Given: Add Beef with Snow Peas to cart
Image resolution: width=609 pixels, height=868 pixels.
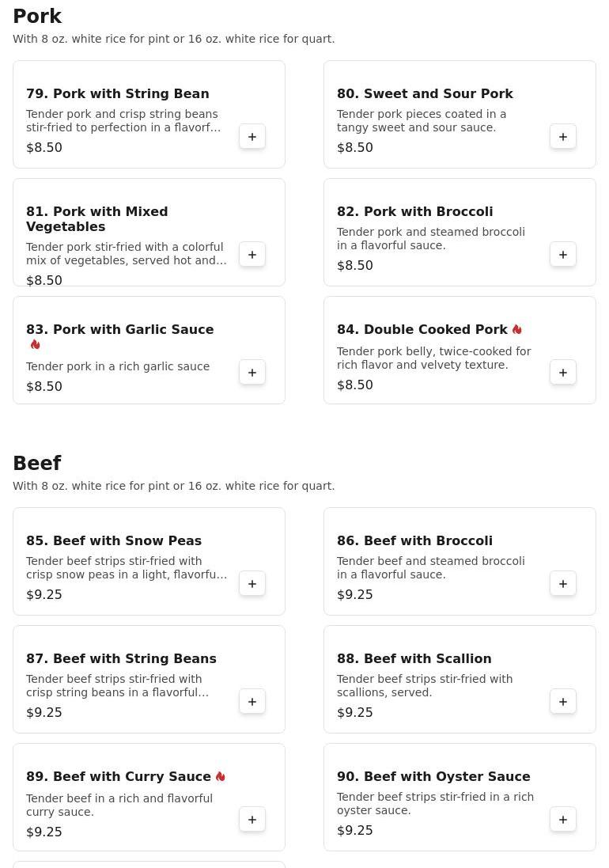Looking at the screenshot, I should (x=252, y=583).
